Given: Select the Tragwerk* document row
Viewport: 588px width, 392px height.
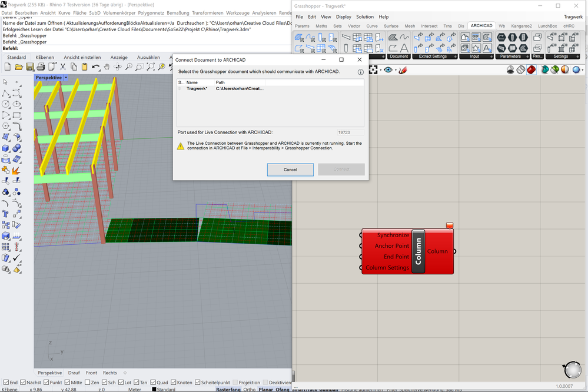Looking at the screenshot, I should [x=270, y=88].
